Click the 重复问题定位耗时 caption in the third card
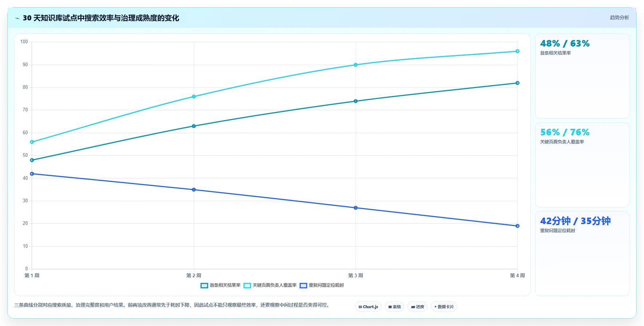 click(x=558, y=231)
